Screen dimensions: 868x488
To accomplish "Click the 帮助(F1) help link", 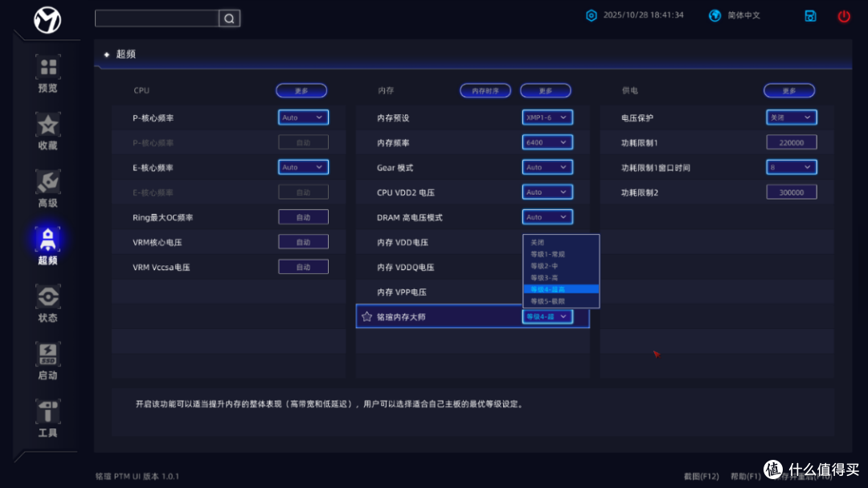I will coord(745,477).
